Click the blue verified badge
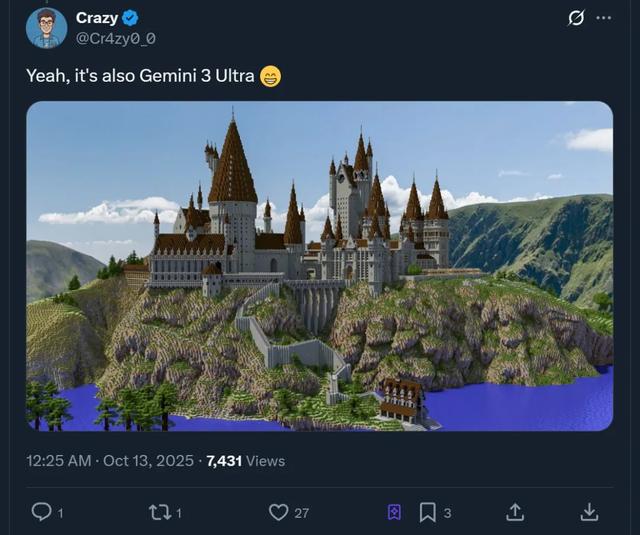 point(130,18)
